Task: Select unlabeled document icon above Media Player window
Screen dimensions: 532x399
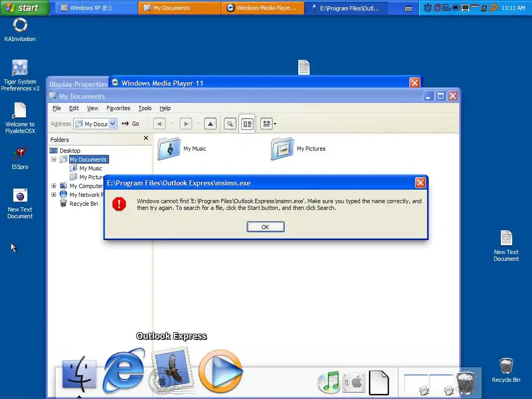Action: pyautogui.click(x=303, y=67)
